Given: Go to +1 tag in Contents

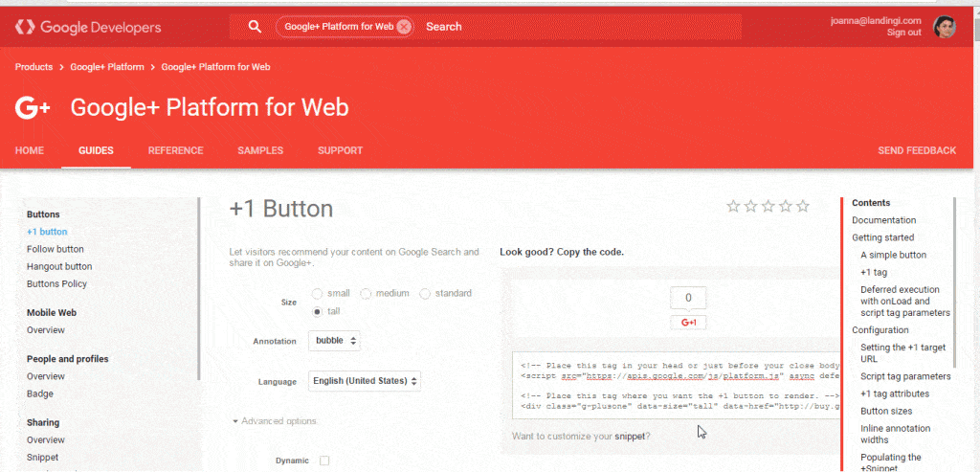Looking at the screenshot, I should [874, 273].
